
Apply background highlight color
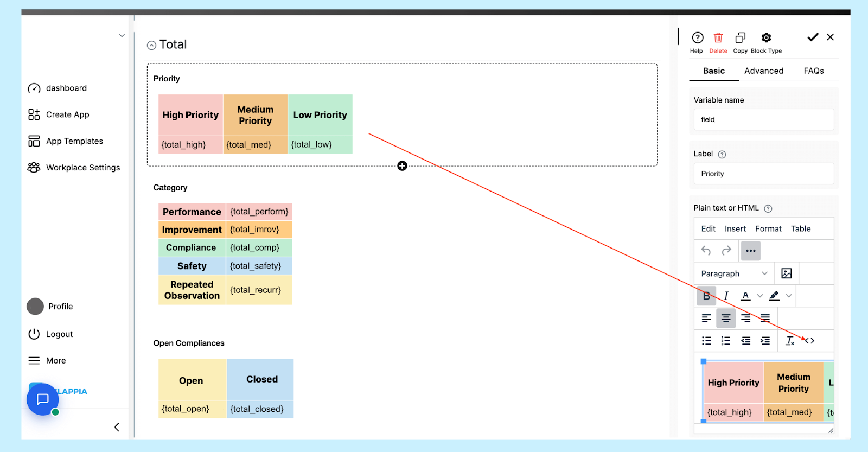(x=774, y=296)
